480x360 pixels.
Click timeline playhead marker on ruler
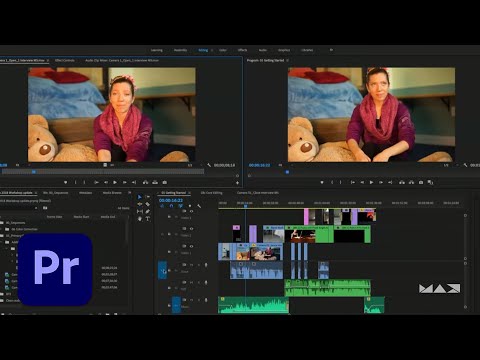point(245,206)
